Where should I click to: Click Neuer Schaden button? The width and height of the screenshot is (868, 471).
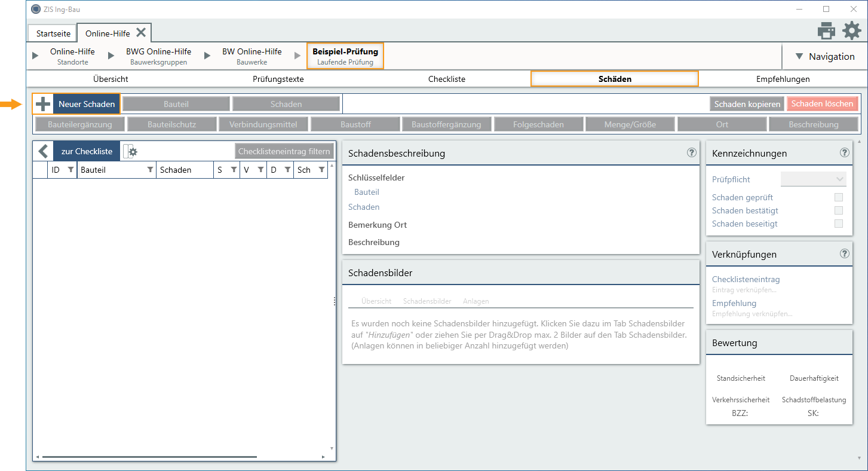coord(87,104)
